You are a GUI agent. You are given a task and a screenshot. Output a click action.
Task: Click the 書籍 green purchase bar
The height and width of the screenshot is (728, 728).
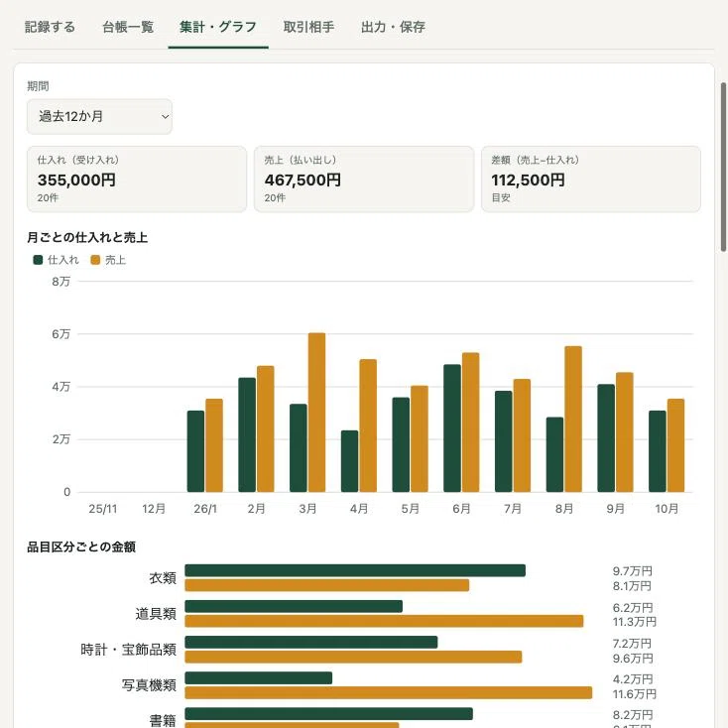(328, 713)
